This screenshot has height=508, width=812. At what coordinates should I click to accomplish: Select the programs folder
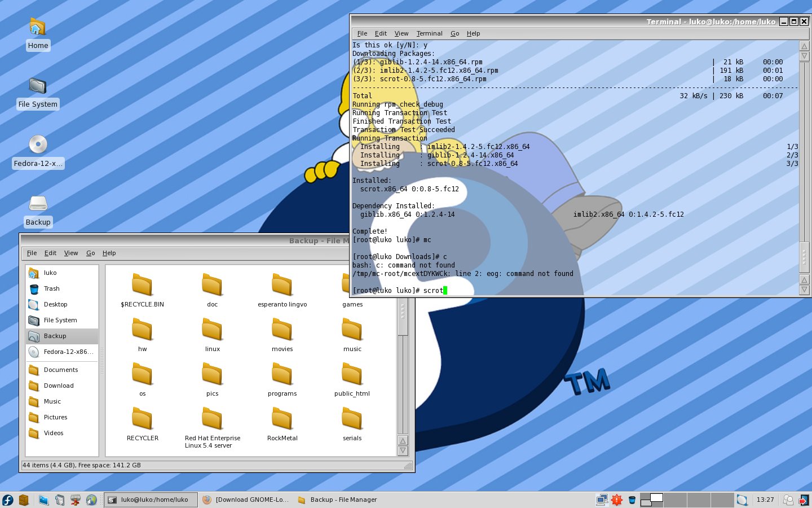click(x=282, y=379)
